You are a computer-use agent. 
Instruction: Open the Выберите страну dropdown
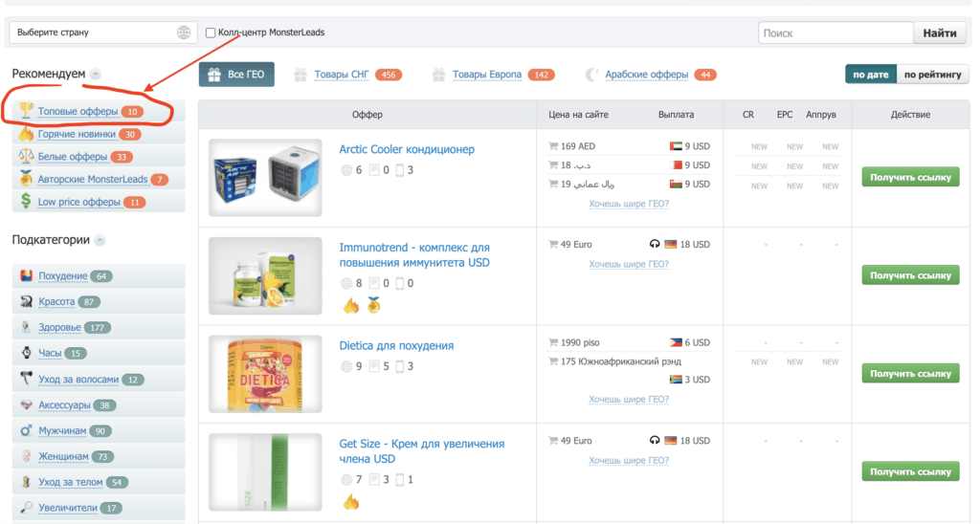click(103, 33)
